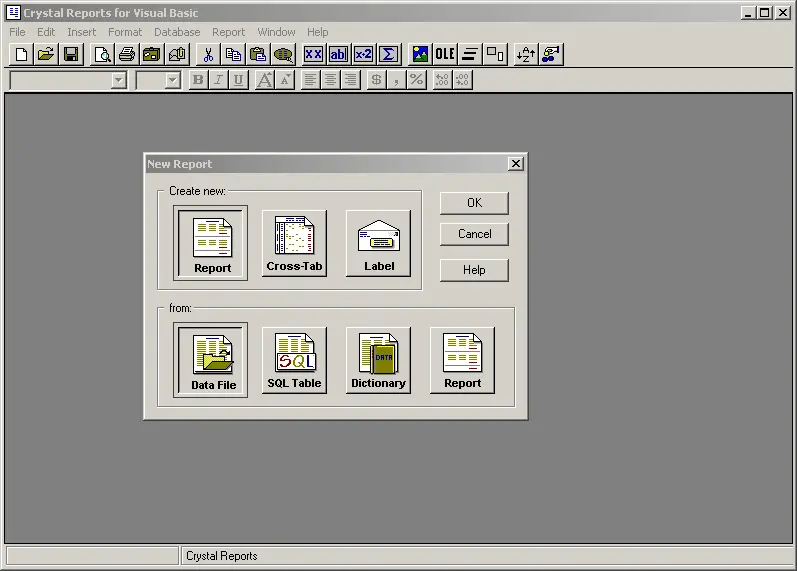Click the Copy toolbar icon
Viewport: 797px width, 571px height.
point(233,54)
